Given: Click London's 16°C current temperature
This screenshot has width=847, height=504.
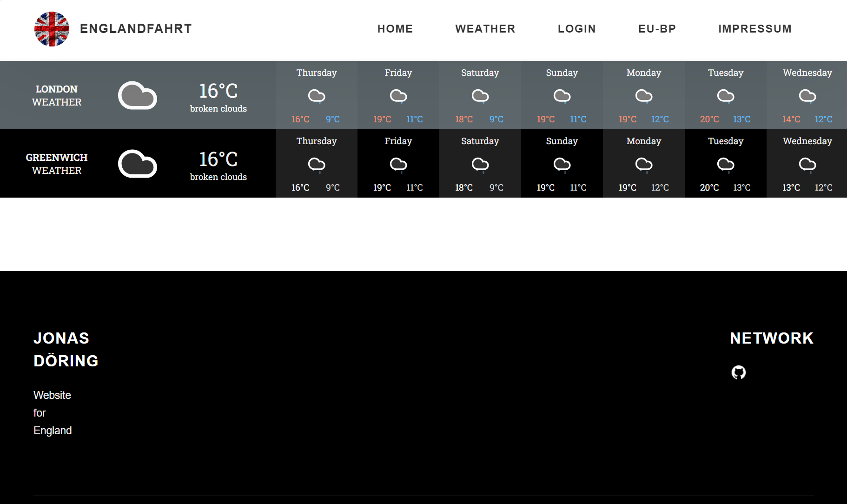Looking at the screenshot, I should tap(218, 91).
